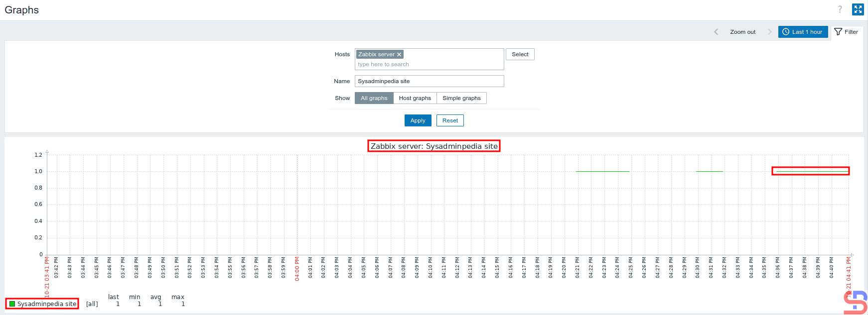Click Select button for hosts
Viewport: 868px width, 315px height.
tap(520, 54)
